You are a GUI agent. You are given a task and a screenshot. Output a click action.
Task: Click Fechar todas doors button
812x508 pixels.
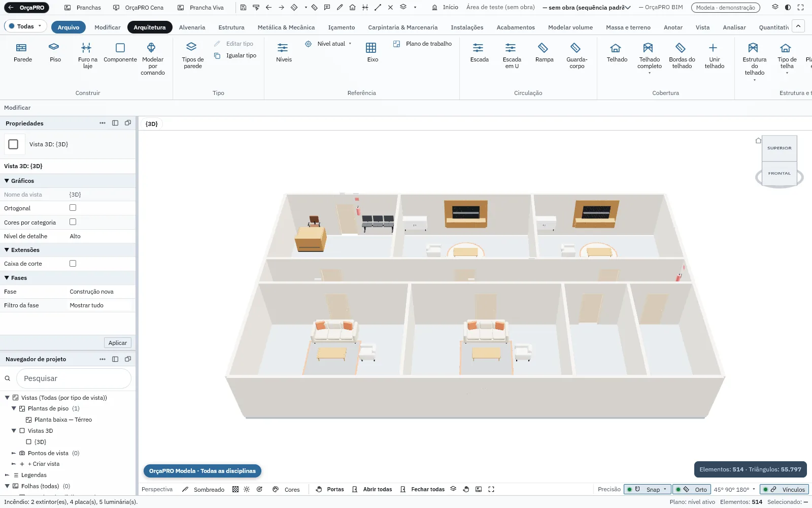[422, 489]
